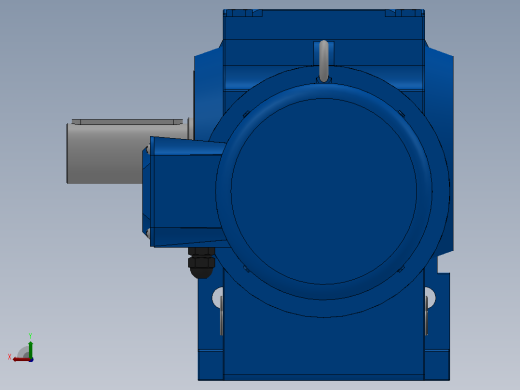Screen dimensions: 520x390
Task: Select the blue terminal box beside the shaft
Action: 185,192
